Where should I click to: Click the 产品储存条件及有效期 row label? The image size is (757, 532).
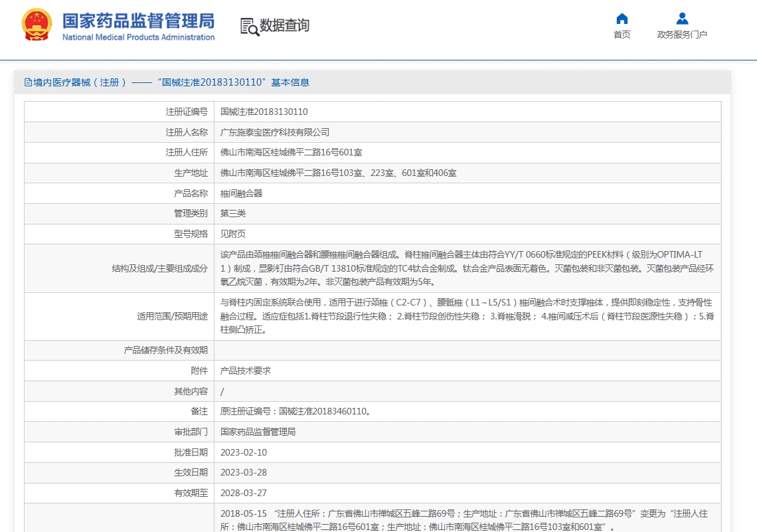[165, 351]
